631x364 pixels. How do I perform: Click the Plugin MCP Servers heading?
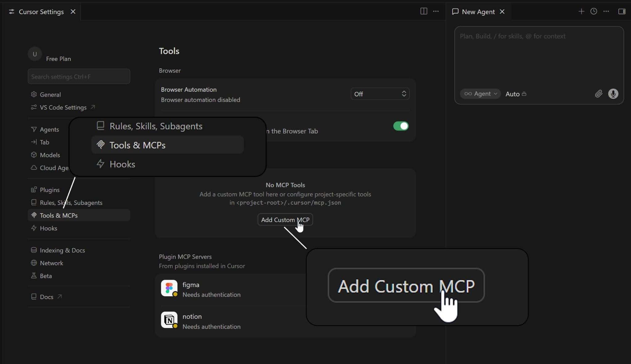pyautogui.click(x=185, y=257)
